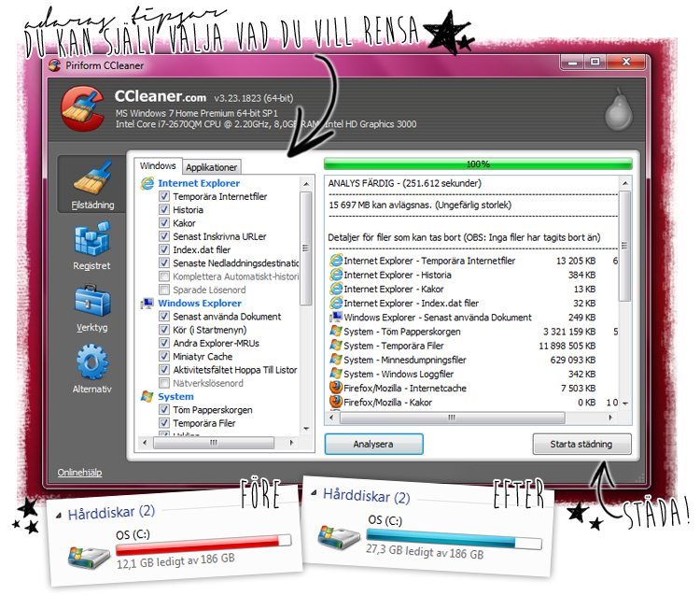Click the '3 321 159 KB' size value
The height and width of the screenshot is (595, 700).
[x=569, y=332]
